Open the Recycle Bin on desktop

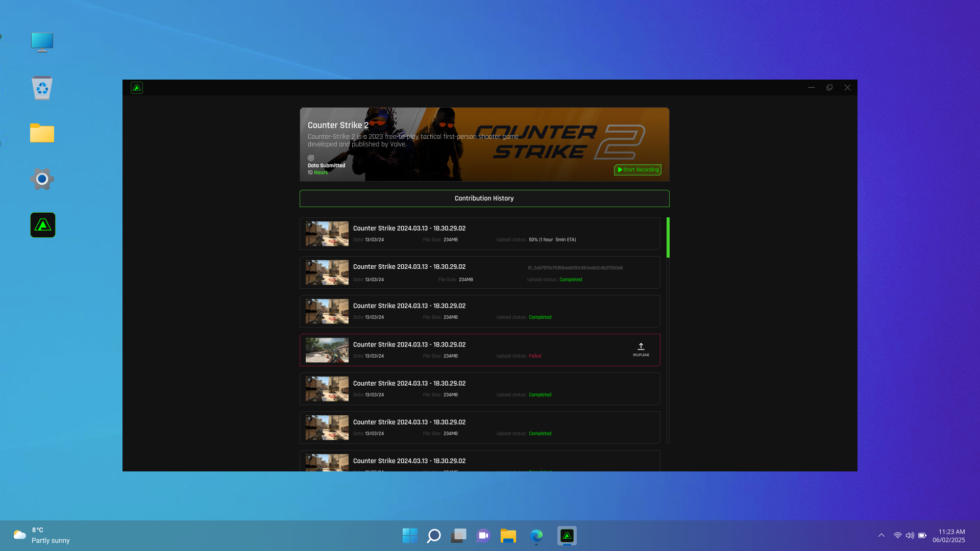click(x=42, y=88)
